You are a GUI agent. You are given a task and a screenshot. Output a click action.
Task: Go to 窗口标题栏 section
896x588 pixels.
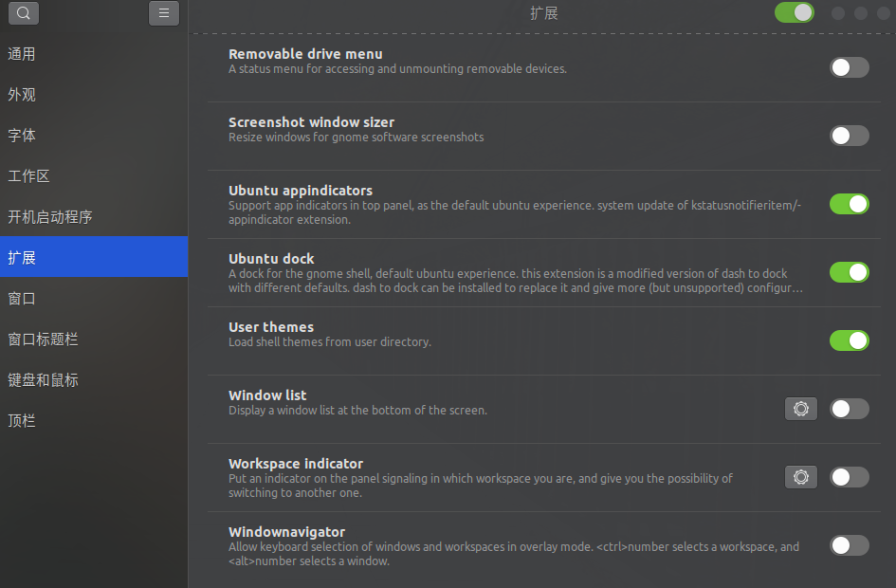click(94, 340)
